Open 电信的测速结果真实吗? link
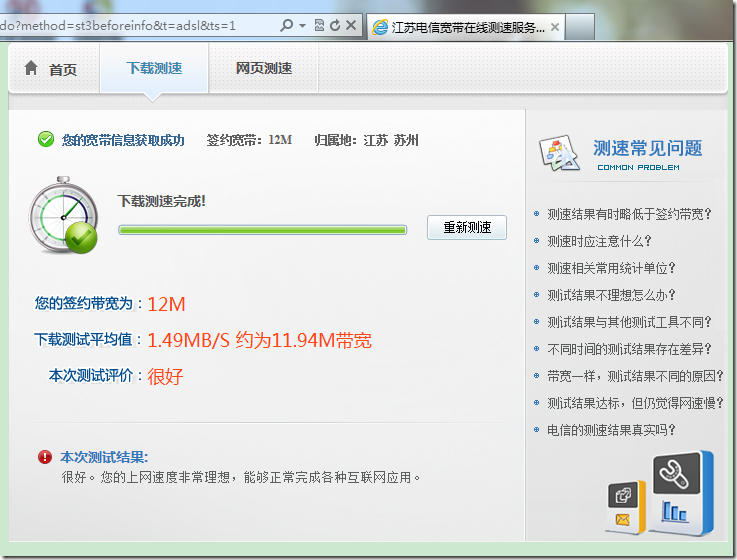This screenshot has height=560, width=737. (x=611, y=430)
